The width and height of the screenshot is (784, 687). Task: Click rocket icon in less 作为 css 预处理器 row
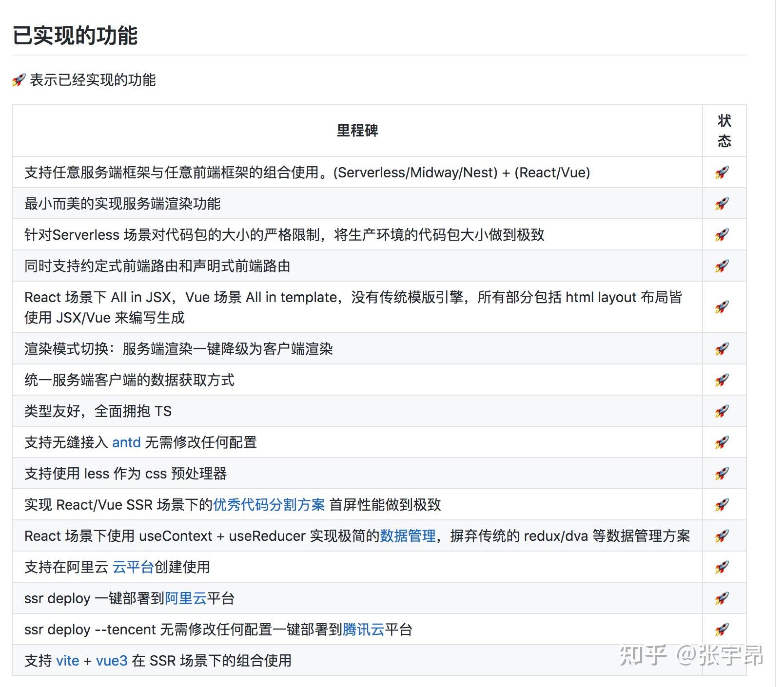pos(722,474)
